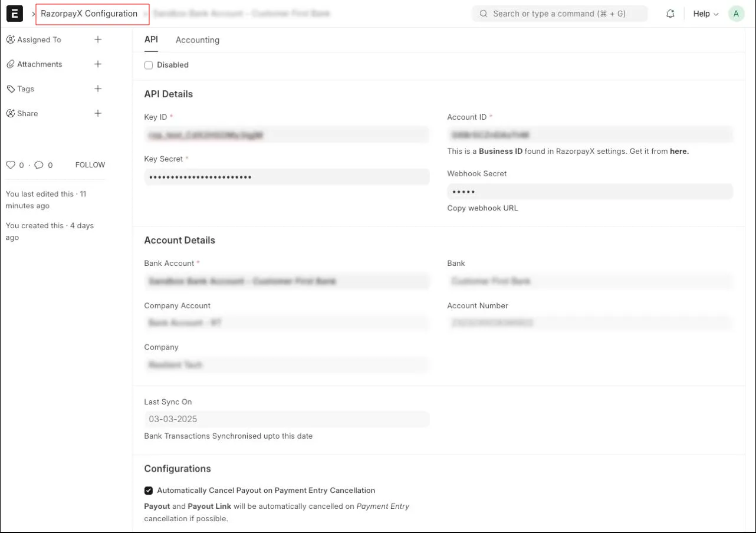Viewport: 756px width, 533px height.
Task: Click the Company Account field
Action: (287, 323)
